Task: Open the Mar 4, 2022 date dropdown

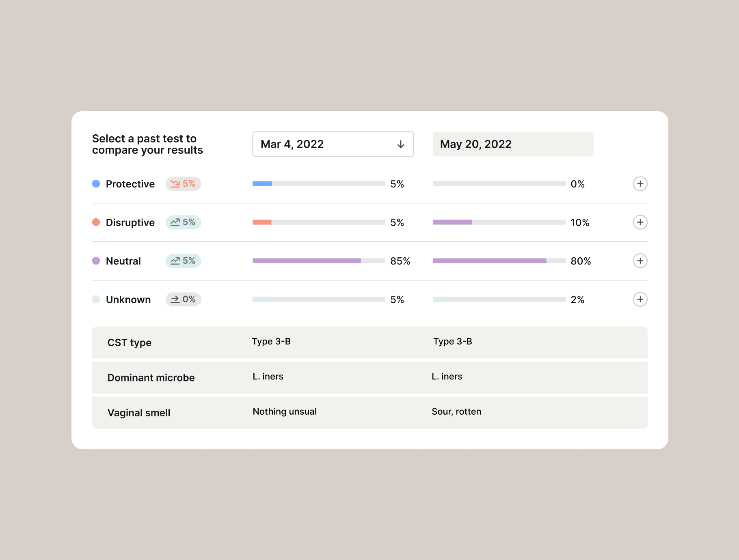Action: coord(333,144)
